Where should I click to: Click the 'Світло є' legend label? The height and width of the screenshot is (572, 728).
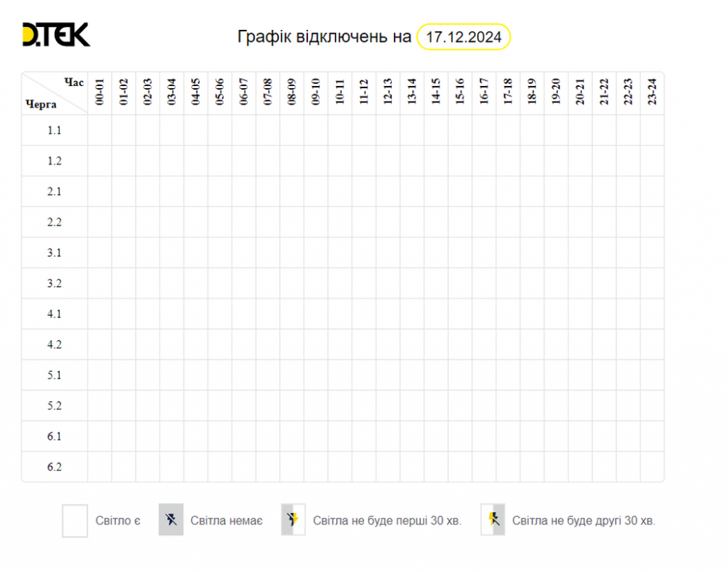(118, 521)
